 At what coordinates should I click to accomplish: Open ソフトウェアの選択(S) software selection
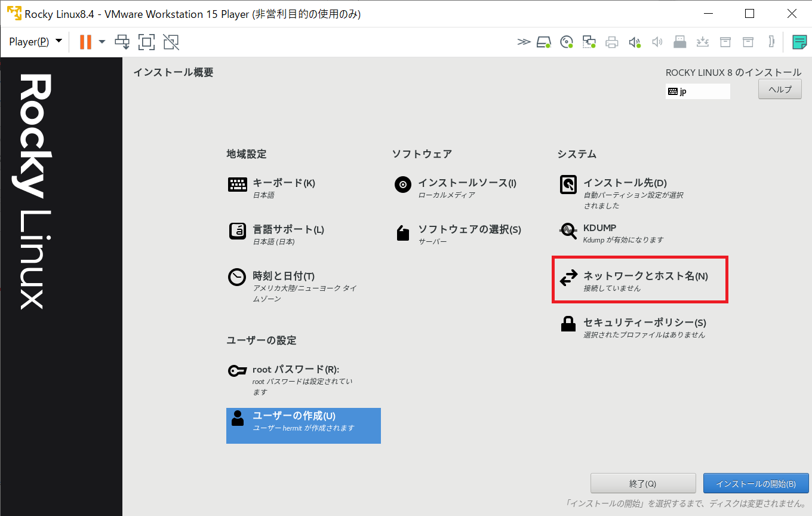(x=457, y=235)
